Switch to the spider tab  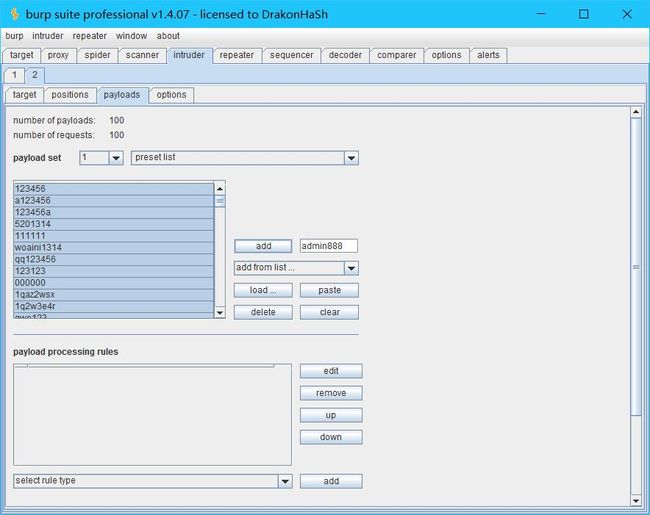pyautogui.click(x=97, y=55)
